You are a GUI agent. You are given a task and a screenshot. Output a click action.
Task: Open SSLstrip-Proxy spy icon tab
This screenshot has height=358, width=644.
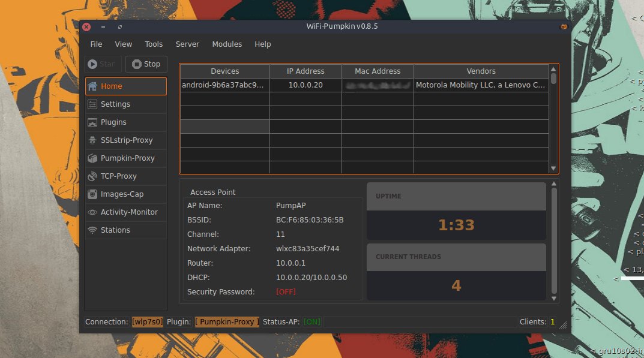click(x=92, y=140)
